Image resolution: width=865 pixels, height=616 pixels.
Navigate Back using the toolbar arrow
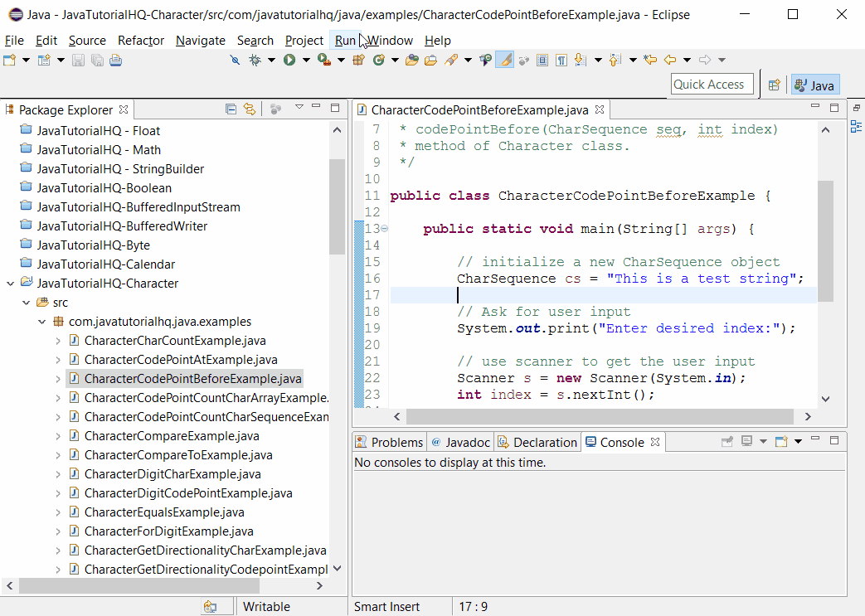click(x=670, y=59)
